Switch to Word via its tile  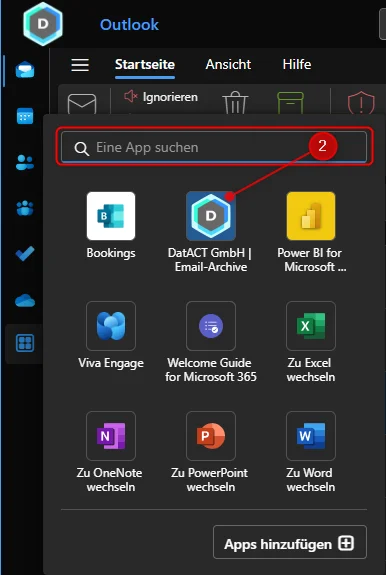click(x=311, y=452)
